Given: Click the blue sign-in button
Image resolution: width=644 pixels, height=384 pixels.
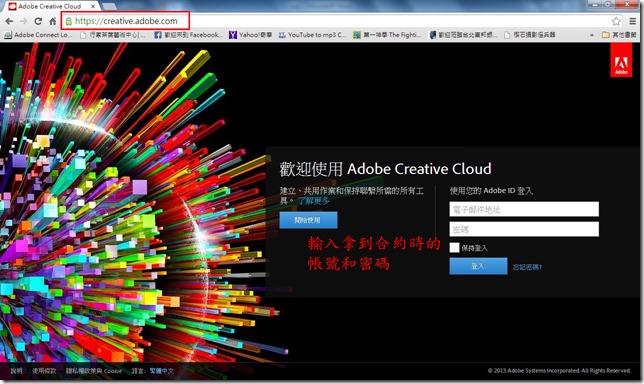Looking at the screenshot, I should tap(478, 266).
